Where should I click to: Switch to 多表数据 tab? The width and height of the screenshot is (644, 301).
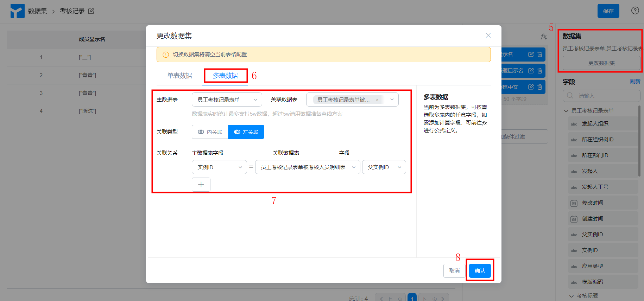pyautogui.click(x=225, y=76)
